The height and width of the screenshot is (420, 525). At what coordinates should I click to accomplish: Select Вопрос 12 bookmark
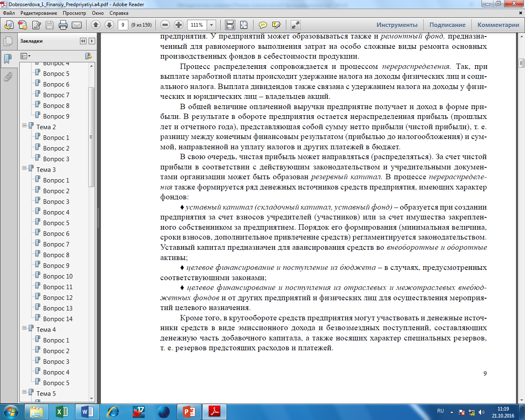[58, 298]
